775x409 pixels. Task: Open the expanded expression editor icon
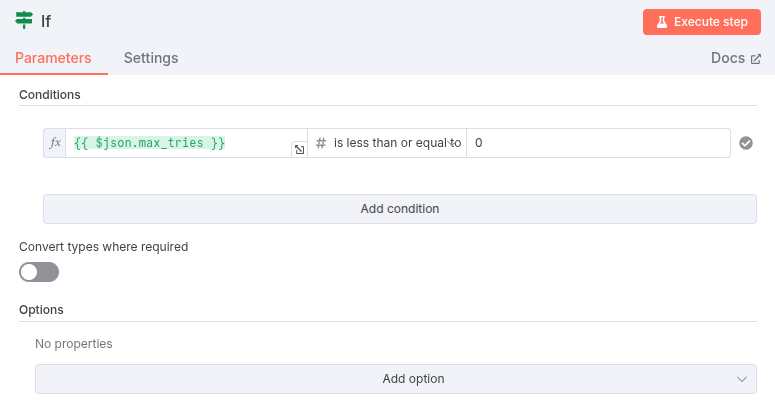point(298,149)
